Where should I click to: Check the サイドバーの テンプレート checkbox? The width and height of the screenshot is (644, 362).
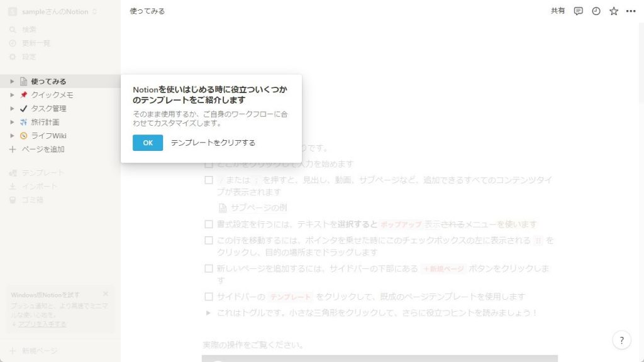point(209,297)
